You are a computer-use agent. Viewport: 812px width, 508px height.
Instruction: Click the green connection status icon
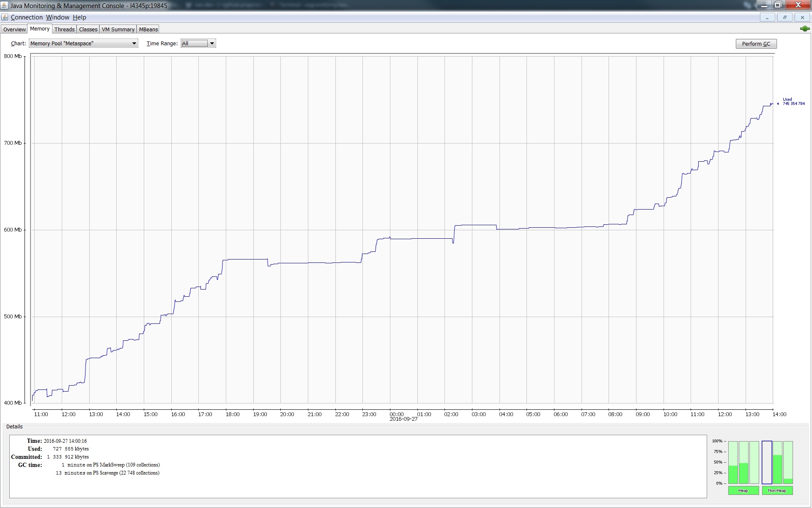coord(804,29)
